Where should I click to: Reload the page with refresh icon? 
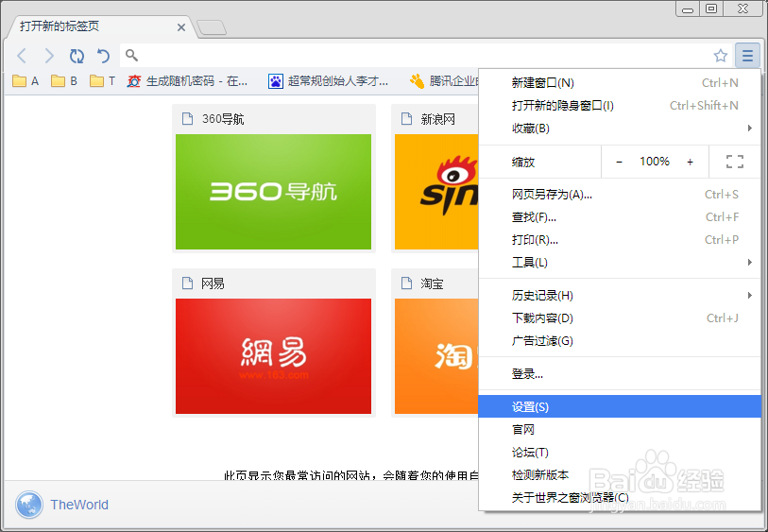pyautogui.click(x=77, y=56)
